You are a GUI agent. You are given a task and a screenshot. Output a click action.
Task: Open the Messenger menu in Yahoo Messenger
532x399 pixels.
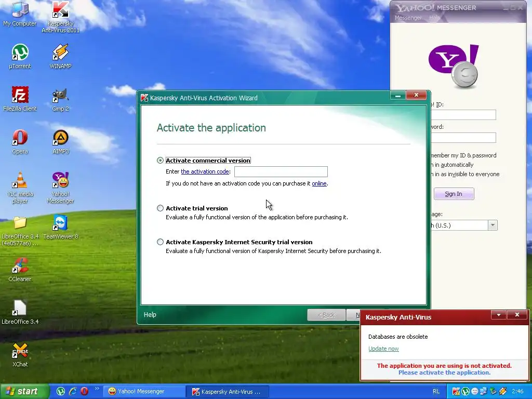click(x=407, y=18)
